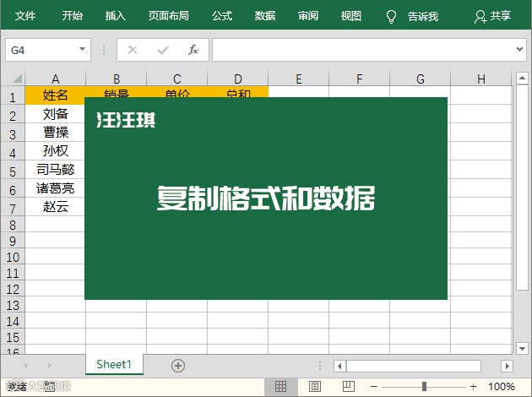Image resolution: width=532 pixels, height=397 pixels.
Task: Click the 姓名 header cell
Action: tap(55, 95)
